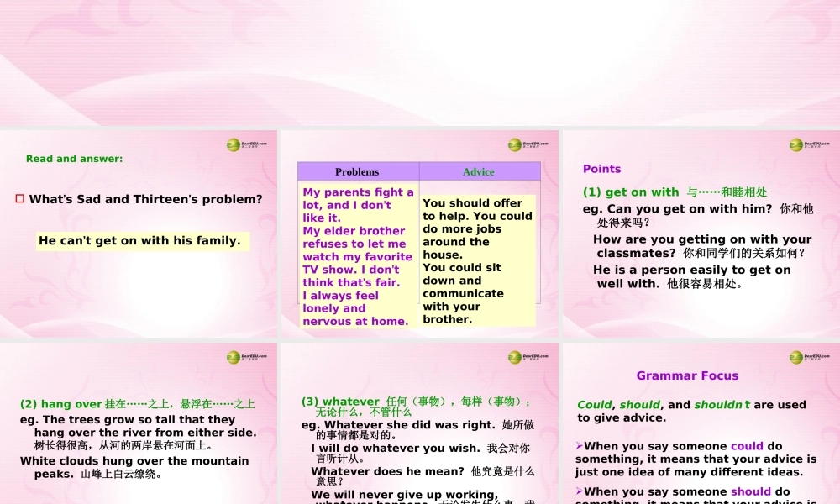The image size is (840, 504).
Task: Open the Points heading section
Action: tap(601, 168)
